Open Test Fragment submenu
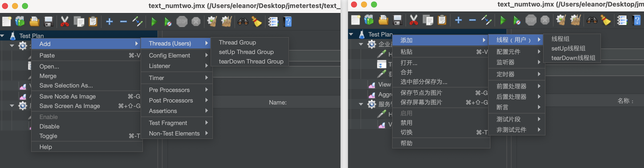The height and width of the screenshot is (168, 644). pyautogui.click(x=177, y=123)
